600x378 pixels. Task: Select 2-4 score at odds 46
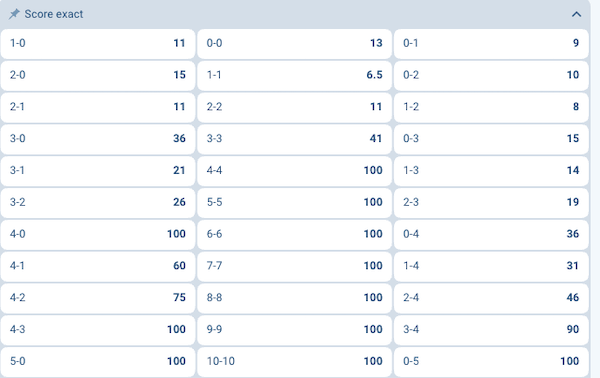(x=491, y=297)
